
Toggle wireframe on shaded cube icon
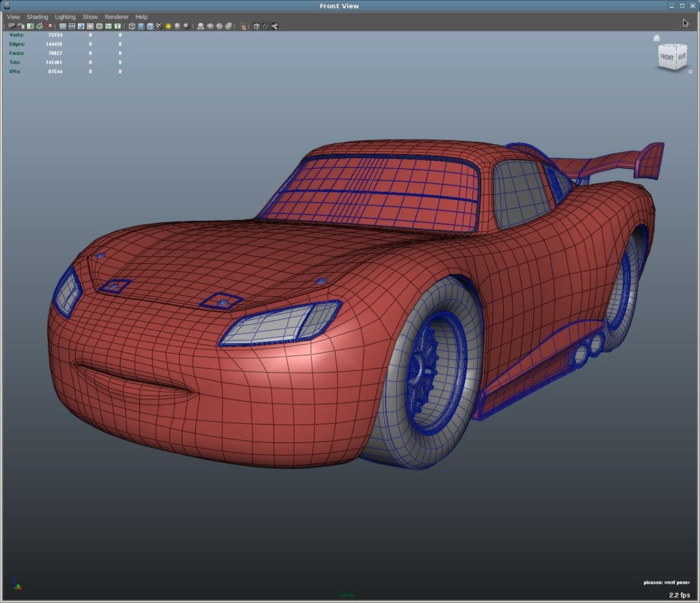click(150, 27)
